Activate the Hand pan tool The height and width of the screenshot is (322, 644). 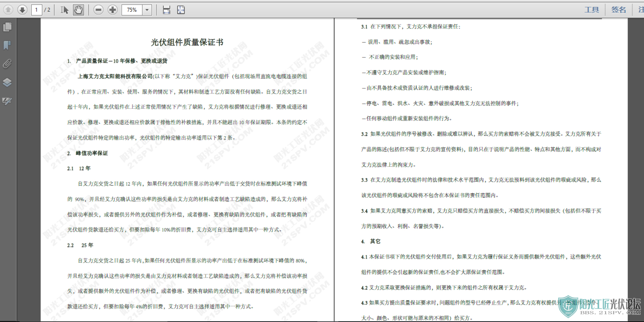78,10
